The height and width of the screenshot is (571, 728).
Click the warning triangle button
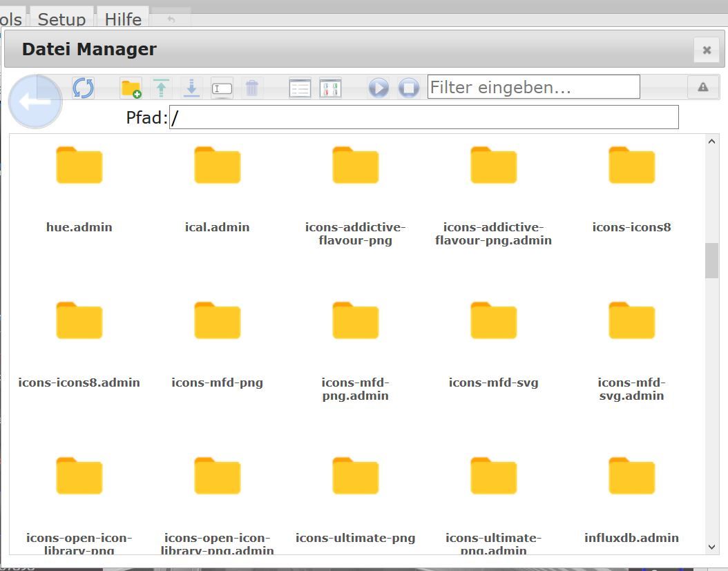click(x=703, y=87)
